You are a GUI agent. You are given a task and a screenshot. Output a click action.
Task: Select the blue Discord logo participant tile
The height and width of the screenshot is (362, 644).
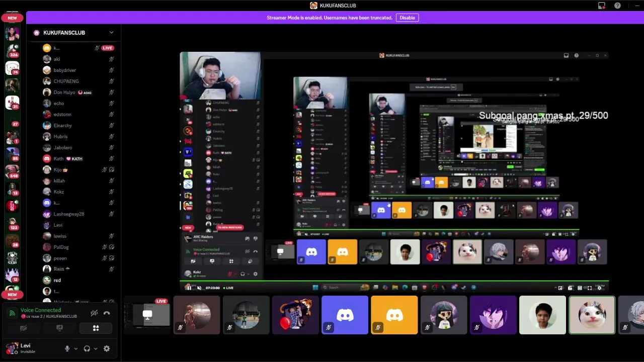point(345,315)
